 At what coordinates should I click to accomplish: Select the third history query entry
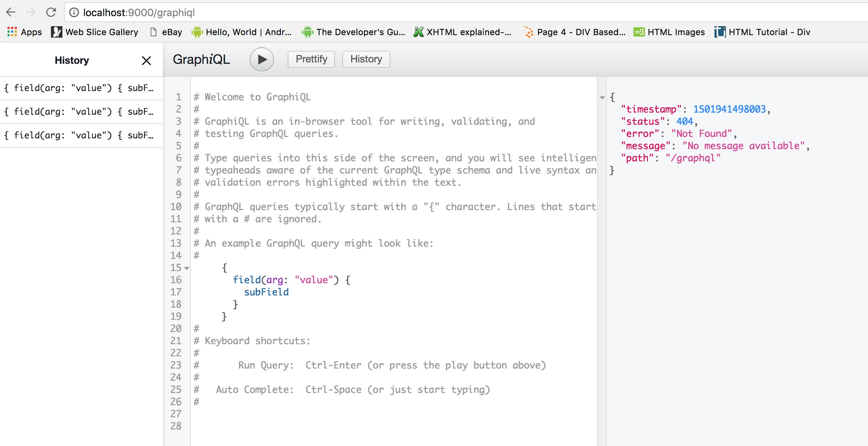pos(79,136)
